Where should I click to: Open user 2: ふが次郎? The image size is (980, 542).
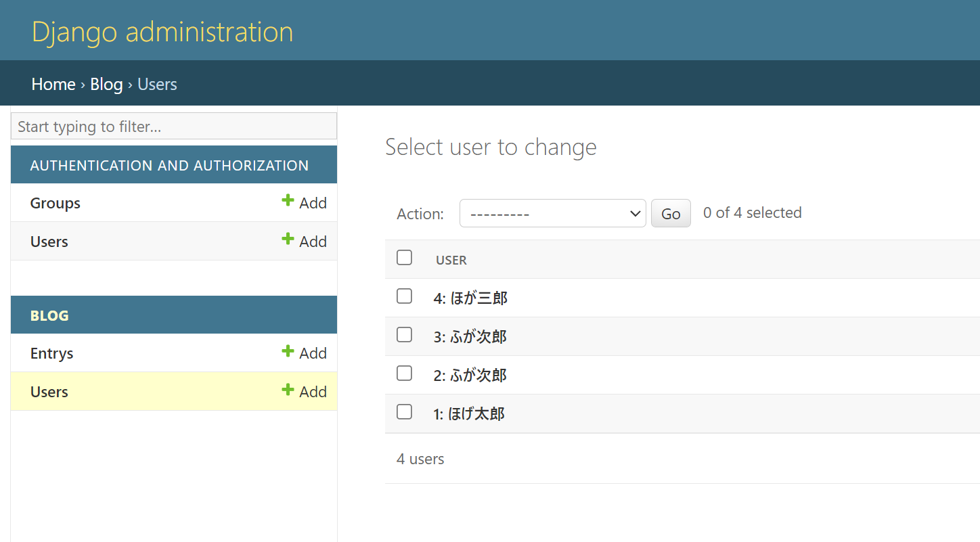(x=470, y=375)
